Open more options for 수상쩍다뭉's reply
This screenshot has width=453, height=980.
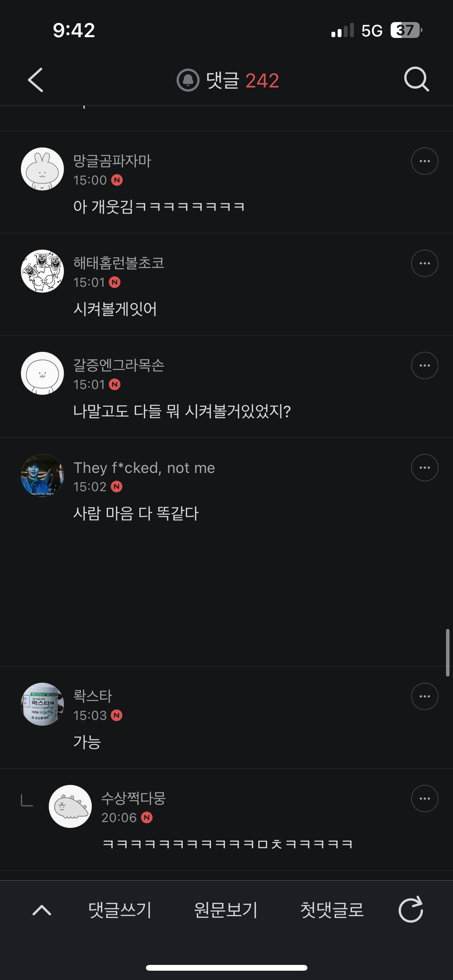pyautogui.click(x=424, y=798)
